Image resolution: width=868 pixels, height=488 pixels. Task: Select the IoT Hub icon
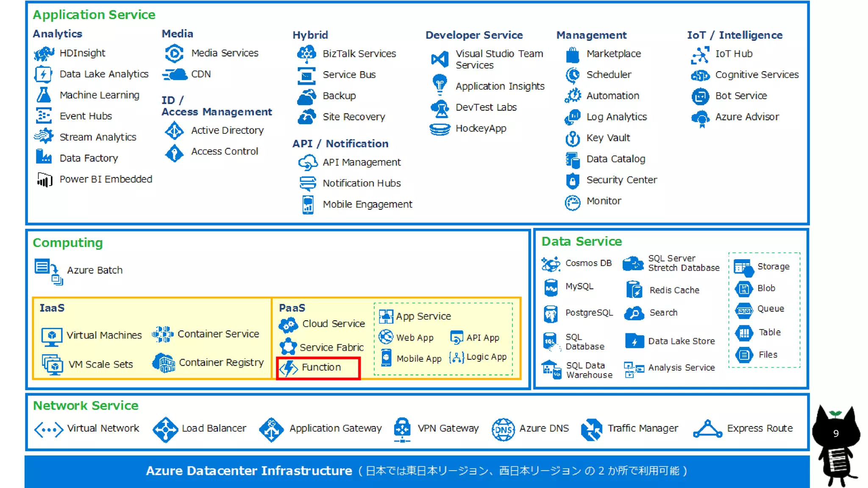pos(700,55)
